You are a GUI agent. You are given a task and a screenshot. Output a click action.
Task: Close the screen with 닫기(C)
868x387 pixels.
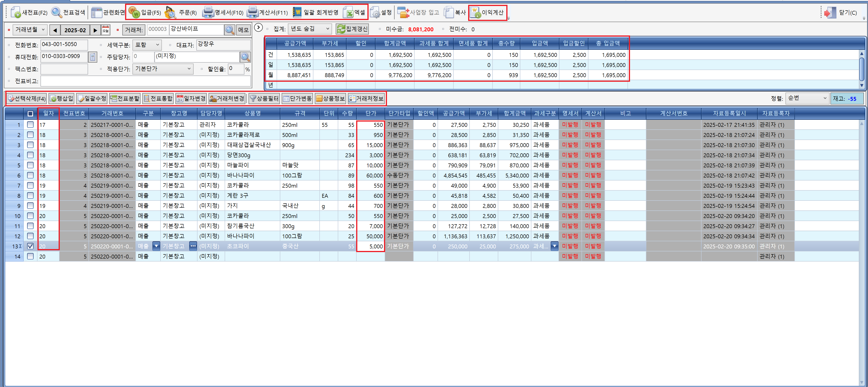pyautogui.click(x=840, y=13)
